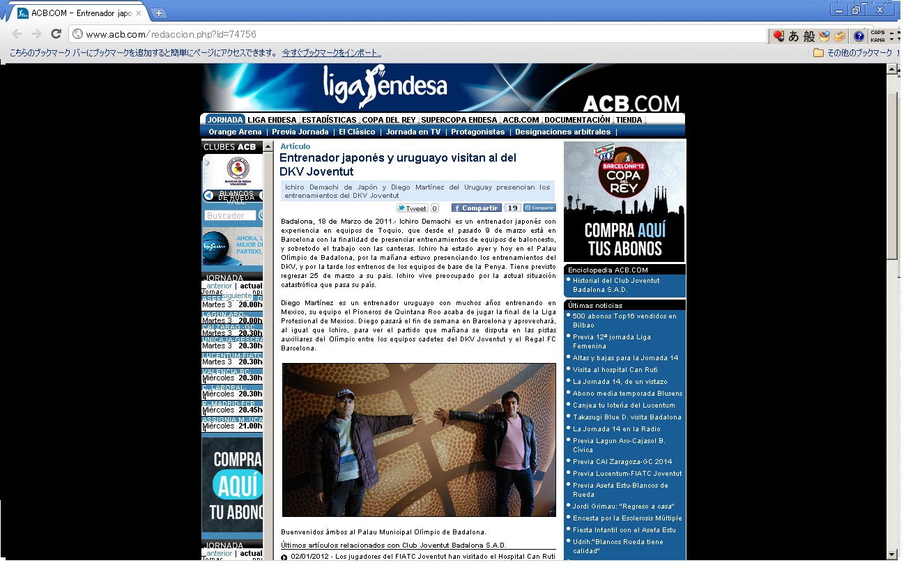906x588 pixels.
Task: Click the siguiente jornada link
Action: pos(236,295)
